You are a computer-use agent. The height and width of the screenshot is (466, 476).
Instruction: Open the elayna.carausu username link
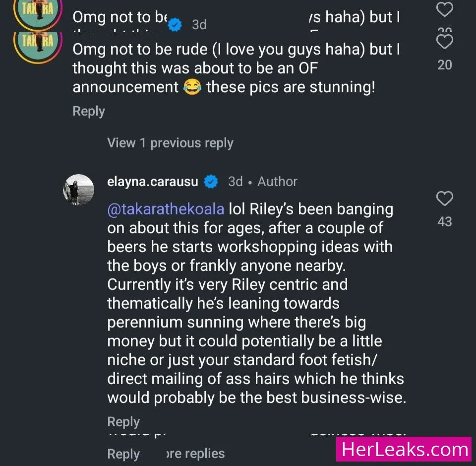[x=153, y=182]
